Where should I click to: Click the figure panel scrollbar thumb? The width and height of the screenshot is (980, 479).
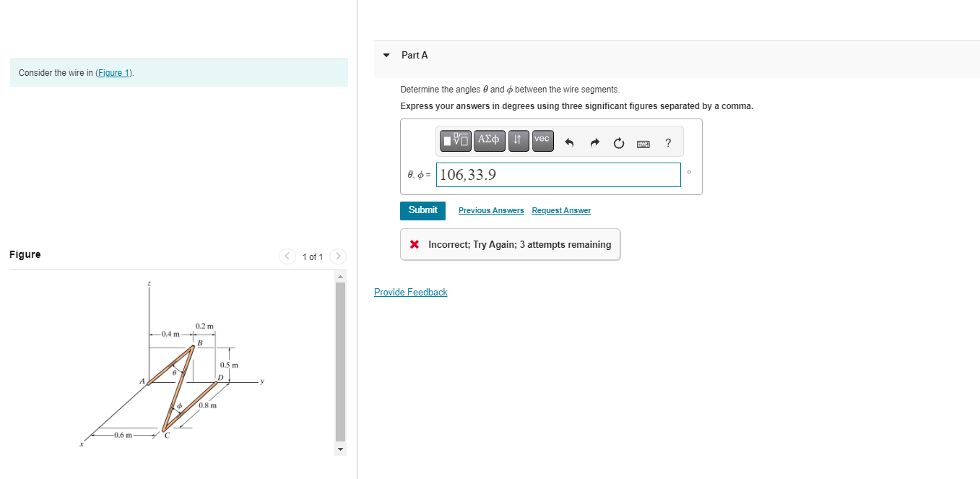340,361
